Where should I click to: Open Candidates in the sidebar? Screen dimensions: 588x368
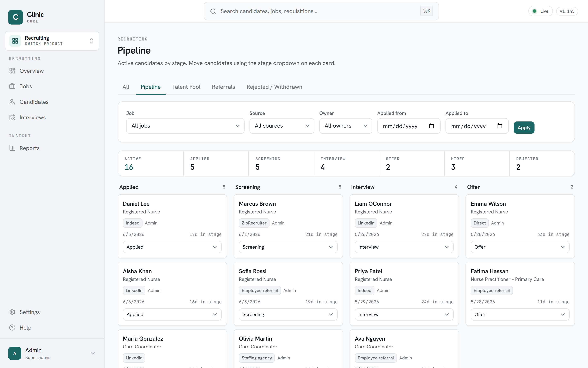click(52, 102)
